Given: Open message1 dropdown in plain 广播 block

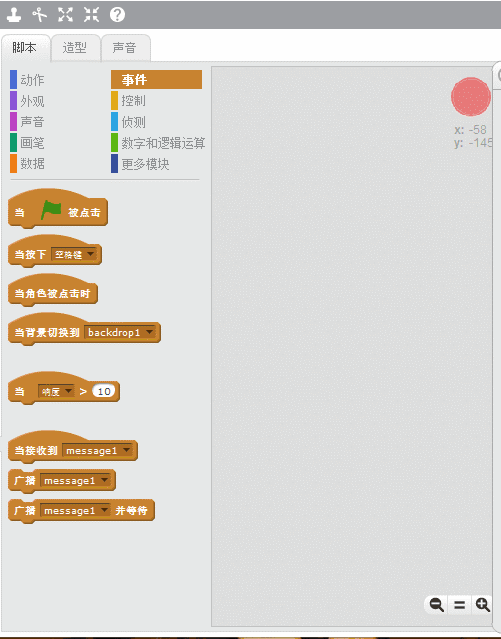Looking at the screenshot, I should [x=76, y=481].
